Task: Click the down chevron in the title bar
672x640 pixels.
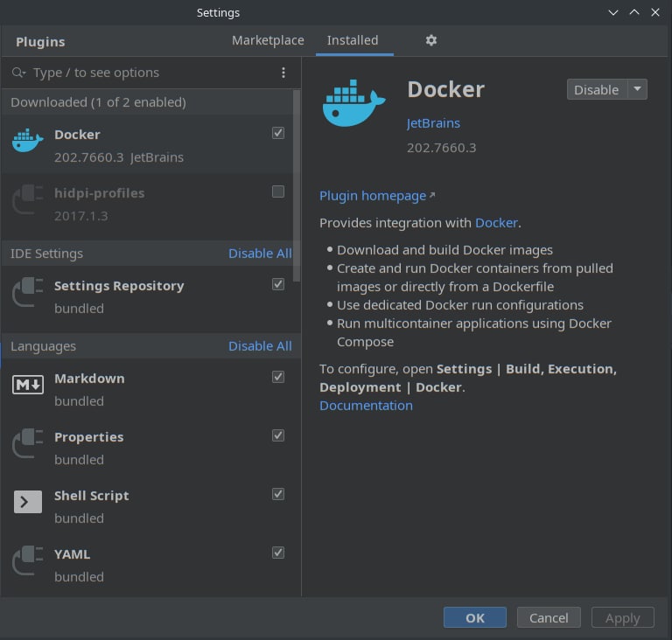Action: click(x=613, y=12)
